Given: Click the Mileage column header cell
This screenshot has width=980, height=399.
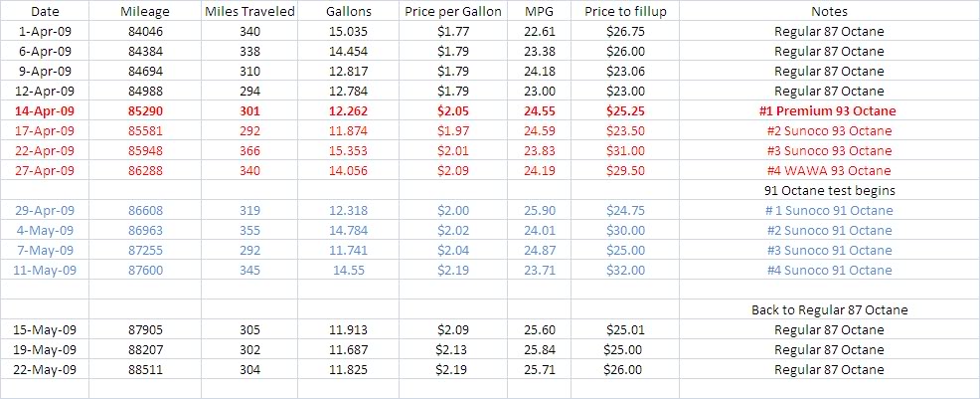Looking at the screenshot, I should (x=145, y=11).
